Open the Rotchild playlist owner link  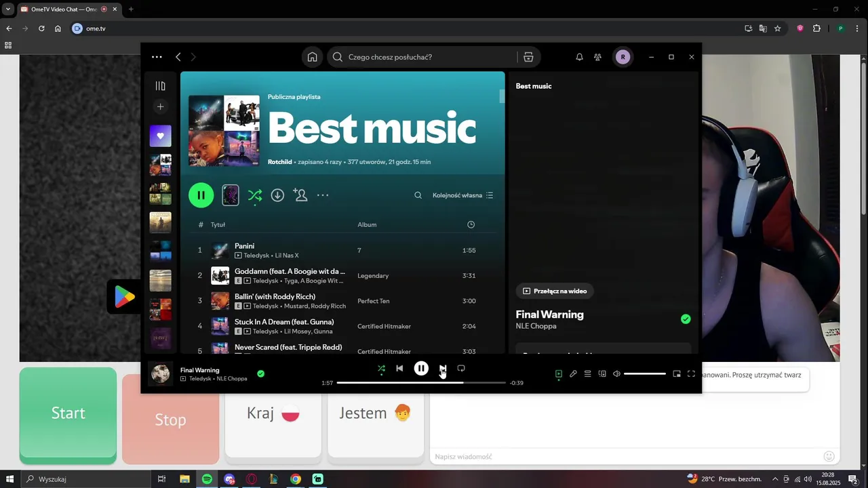[x=280, y=162]
